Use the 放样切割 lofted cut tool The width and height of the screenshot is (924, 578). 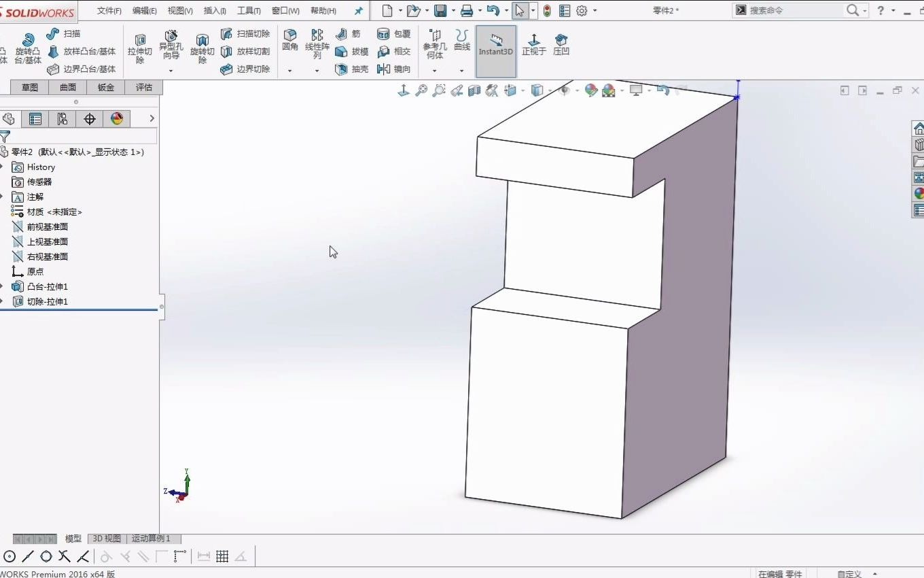pos(245,51)
